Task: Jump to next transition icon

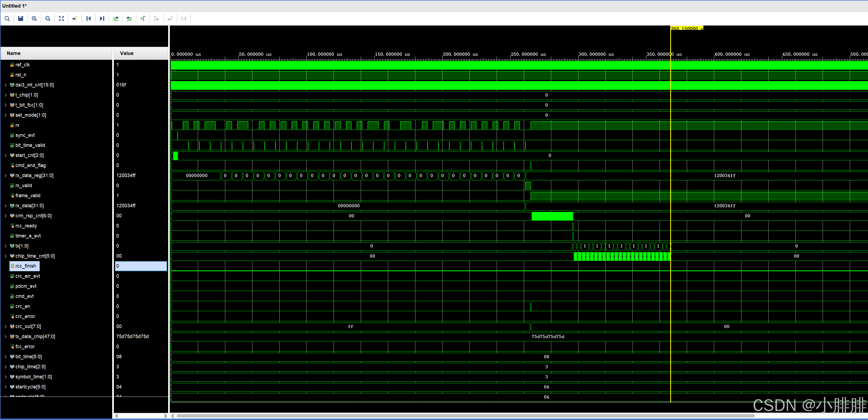Action: pyautogui.click(x=129, y=18)
